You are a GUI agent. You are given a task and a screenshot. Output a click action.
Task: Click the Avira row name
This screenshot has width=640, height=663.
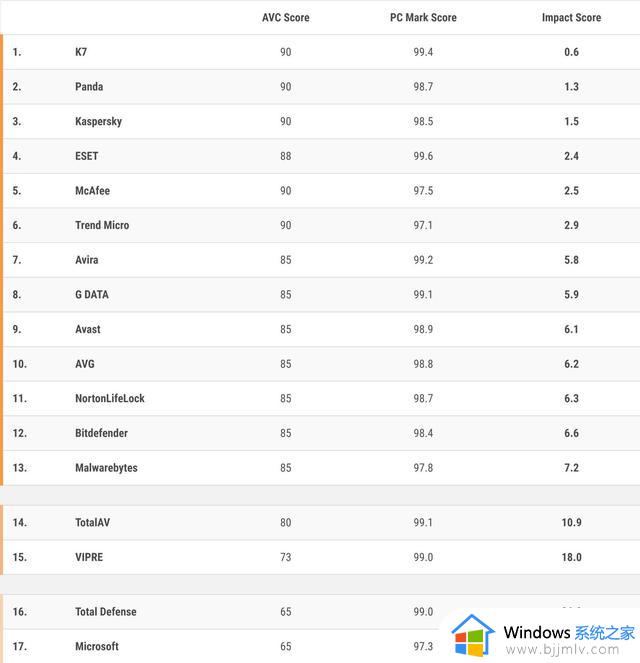pos(87,260)
